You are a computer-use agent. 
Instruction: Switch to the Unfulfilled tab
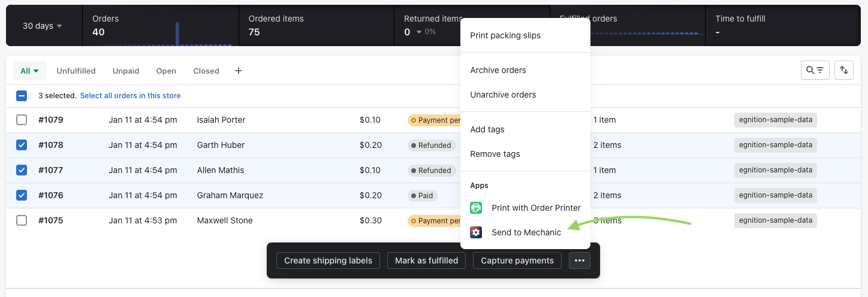[76, 71]
